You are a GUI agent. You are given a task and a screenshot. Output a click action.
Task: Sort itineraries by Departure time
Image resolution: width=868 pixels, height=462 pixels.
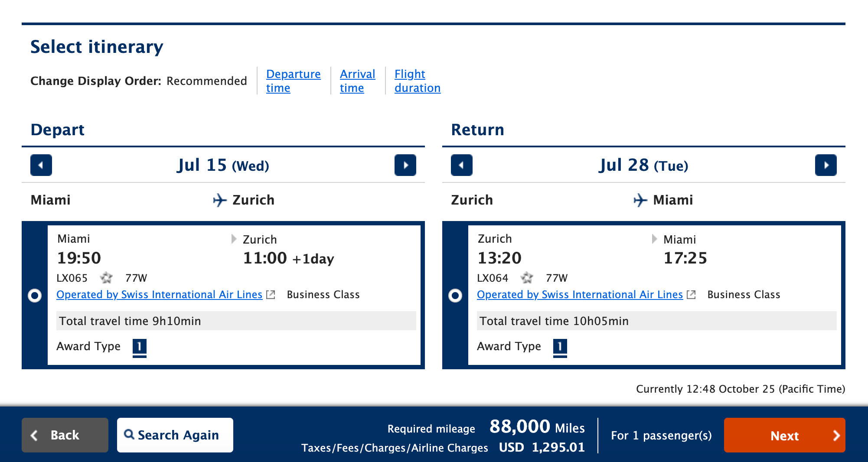(293, 81)
